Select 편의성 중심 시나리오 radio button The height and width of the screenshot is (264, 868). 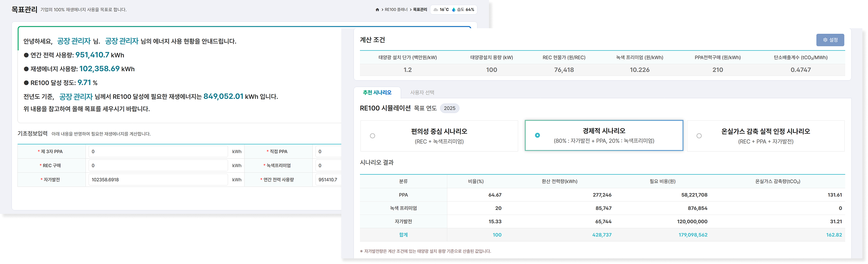[372, 136]
